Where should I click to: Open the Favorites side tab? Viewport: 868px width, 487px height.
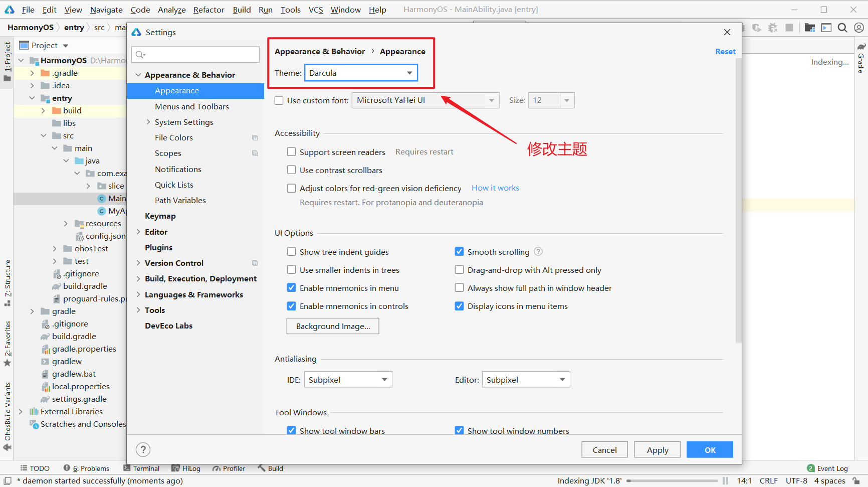(8, 344)
